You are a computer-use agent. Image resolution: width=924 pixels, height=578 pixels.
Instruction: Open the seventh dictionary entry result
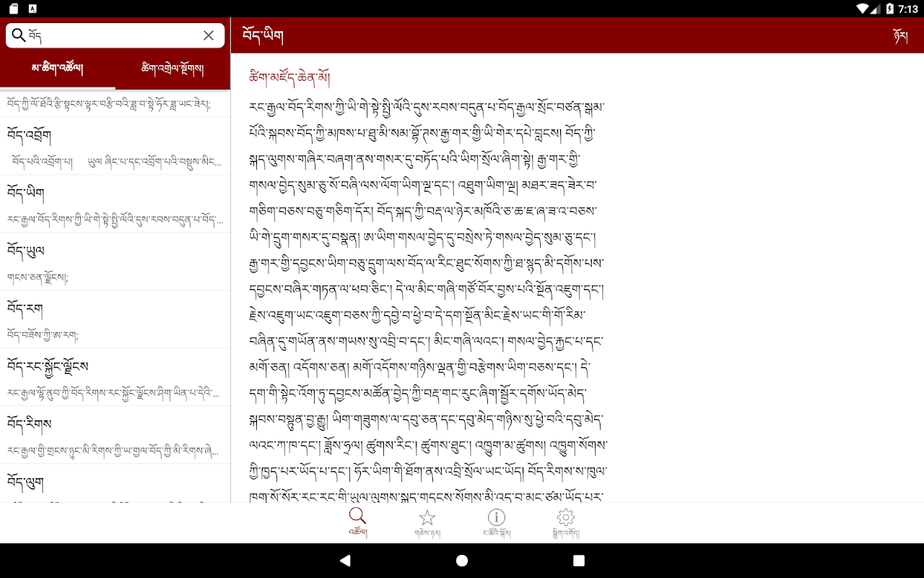(x=115, y=435)
